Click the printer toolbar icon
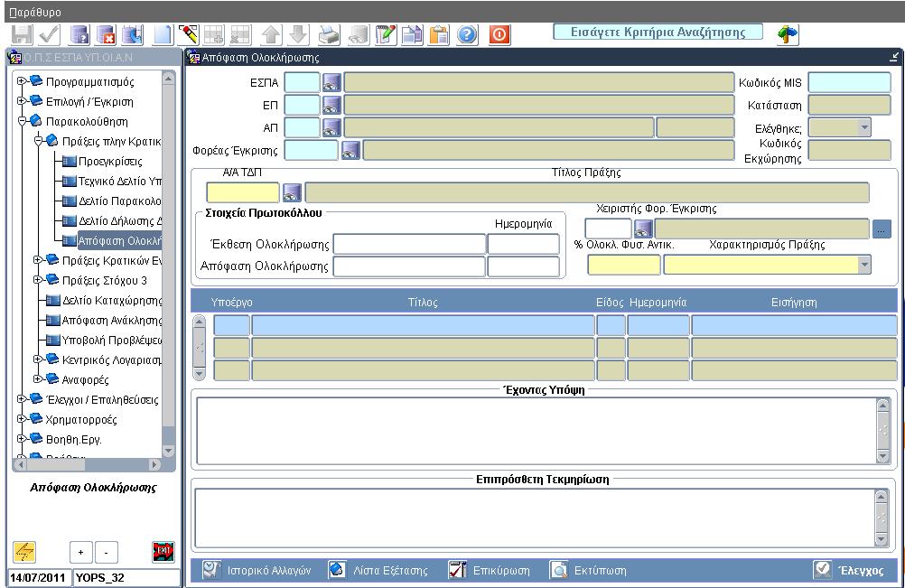905x588 pixels. tap(330, 34)
